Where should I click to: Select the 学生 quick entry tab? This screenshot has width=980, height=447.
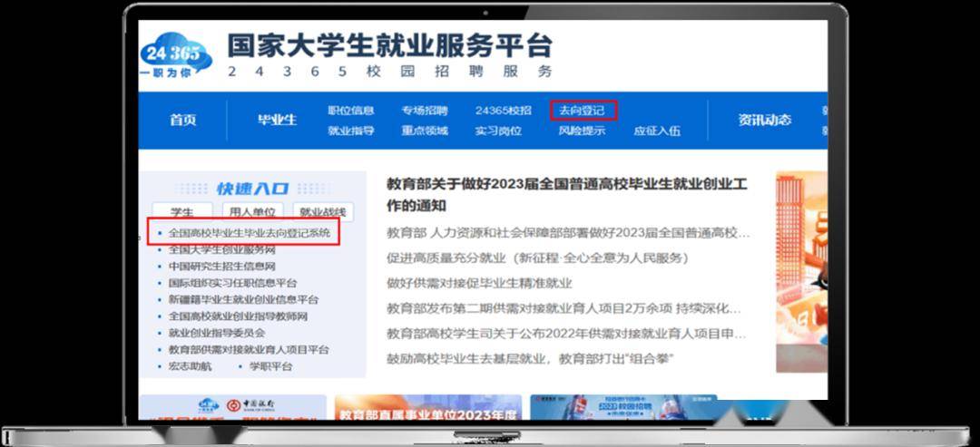click(181, 211)
